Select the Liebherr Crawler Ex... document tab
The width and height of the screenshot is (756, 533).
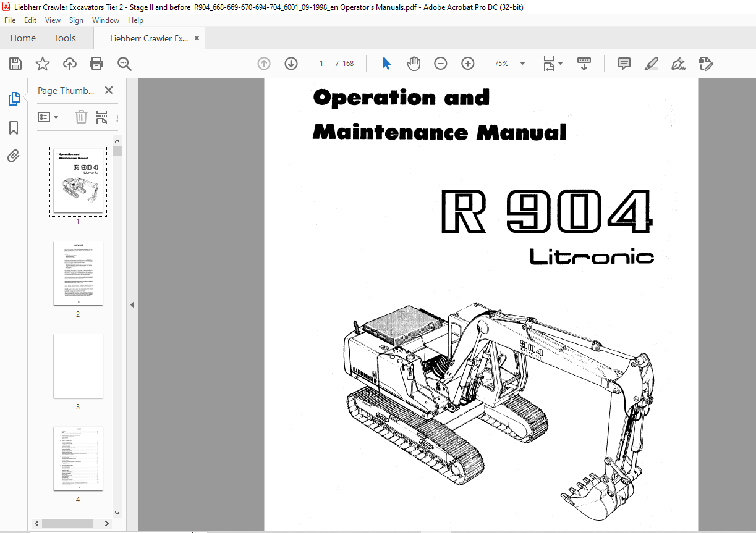point(149,38)
